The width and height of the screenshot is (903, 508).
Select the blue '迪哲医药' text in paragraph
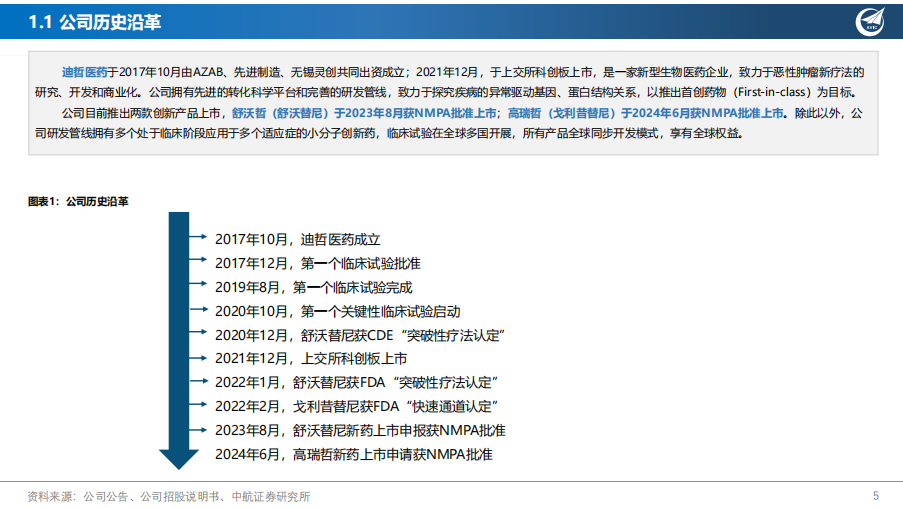pos(84,72)
